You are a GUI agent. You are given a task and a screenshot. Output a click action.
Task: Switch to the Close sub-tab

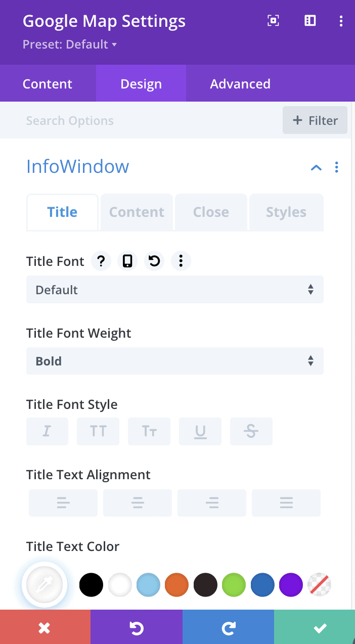click(211, 212)
